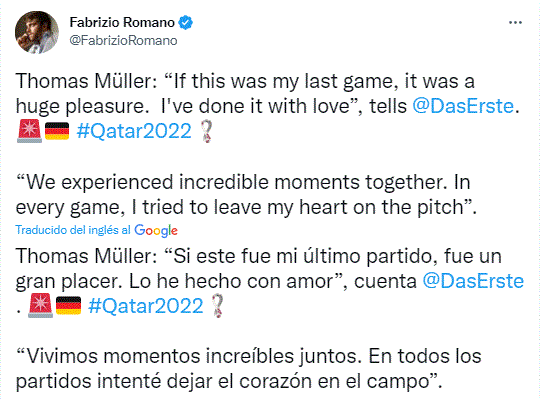Click the German flag emoji in original tweet
This screenshot has width=540, height=399.
click(57, 131)
